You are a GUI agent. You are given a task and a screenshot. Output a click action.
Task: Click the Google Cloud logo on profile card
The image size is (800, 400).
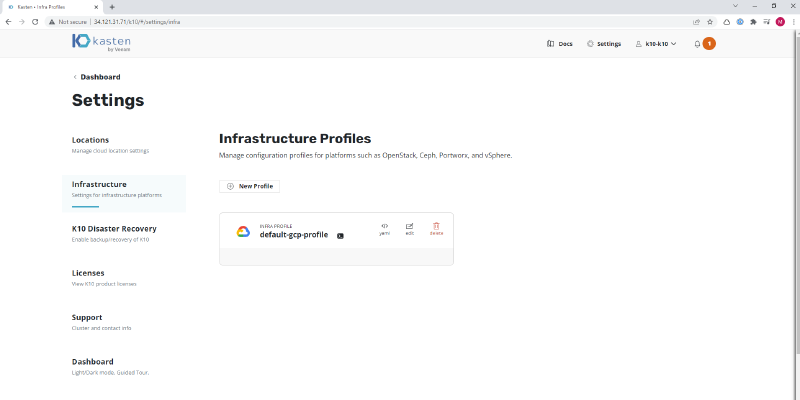click(x=243, y=232)
